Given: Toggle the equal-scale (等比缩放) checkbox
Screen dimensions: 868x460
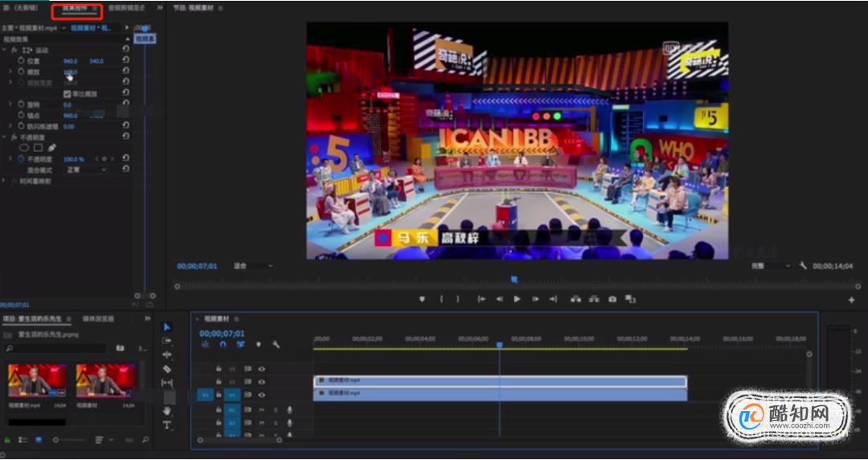Looking at the screenshot, I should point(67,93).
